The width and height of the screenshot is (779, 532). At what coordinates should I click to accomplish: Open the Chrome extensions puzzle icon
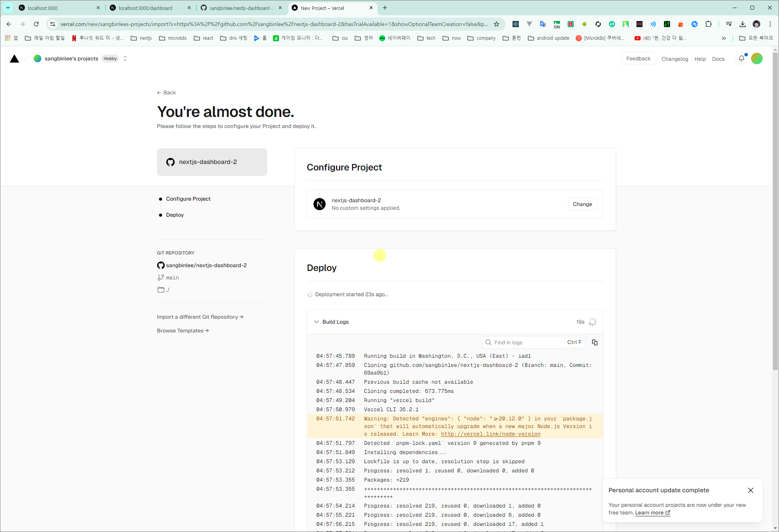point(708,24)
